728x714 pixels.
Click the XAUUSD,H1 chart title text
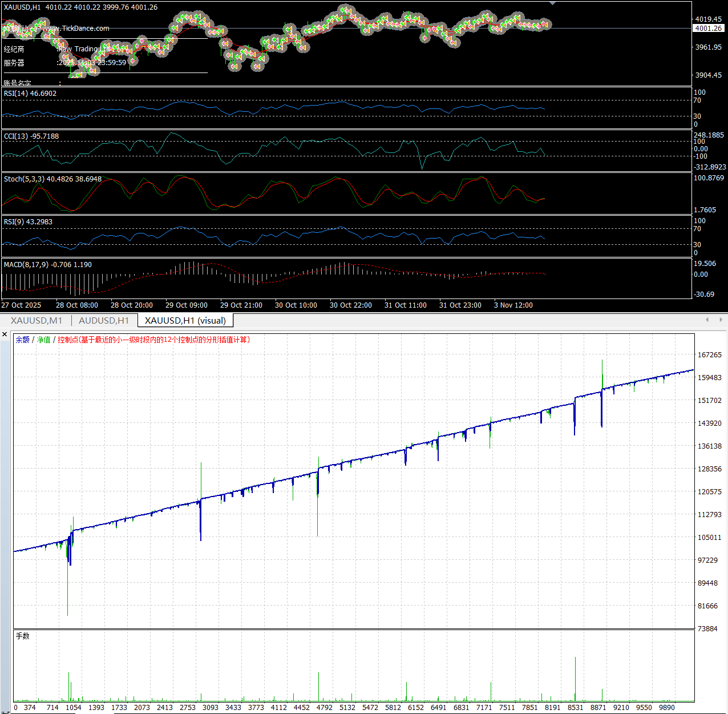tap(22, 7)
